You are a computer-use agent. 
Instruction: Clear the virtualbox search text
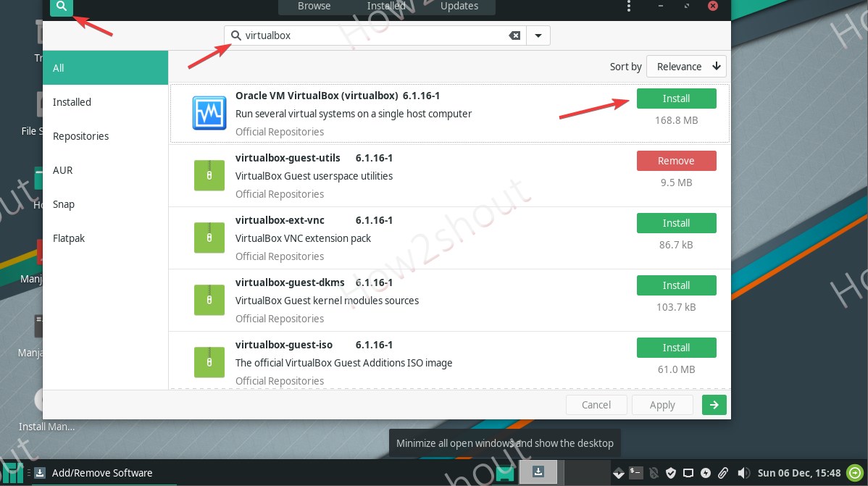point(514,35)
